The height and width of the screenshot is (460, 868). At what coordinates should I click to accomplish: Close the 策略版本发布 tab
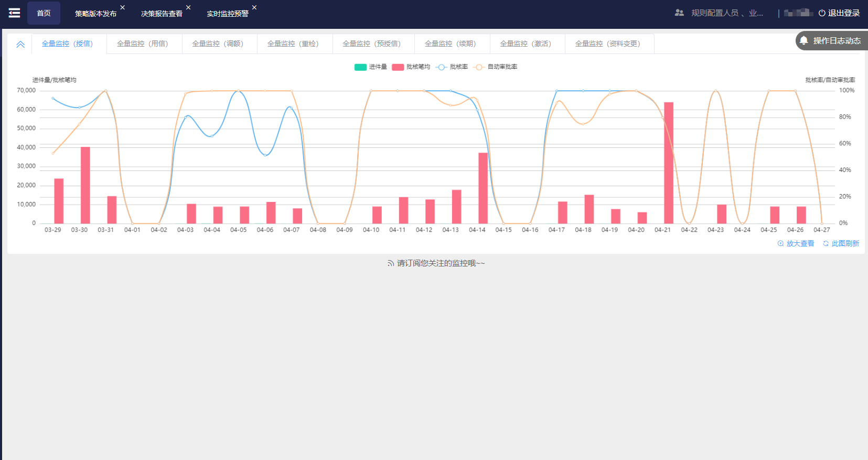point(122,7)
